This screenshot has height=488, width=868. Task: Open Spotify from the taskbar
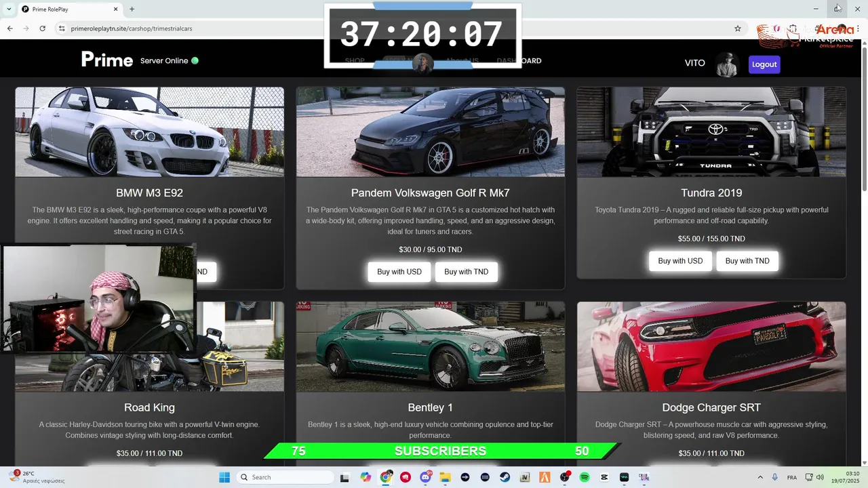(585, 477)
